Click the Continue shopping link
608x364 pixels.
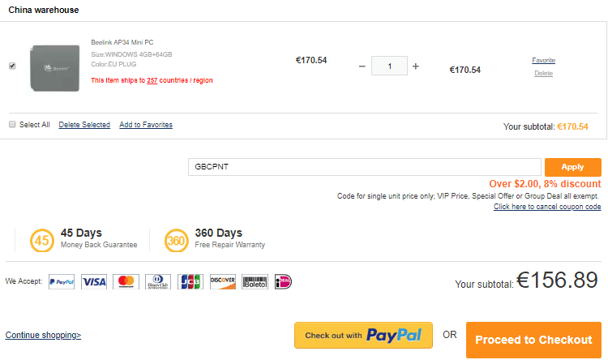pyautogui.click(x=43, y=335)
